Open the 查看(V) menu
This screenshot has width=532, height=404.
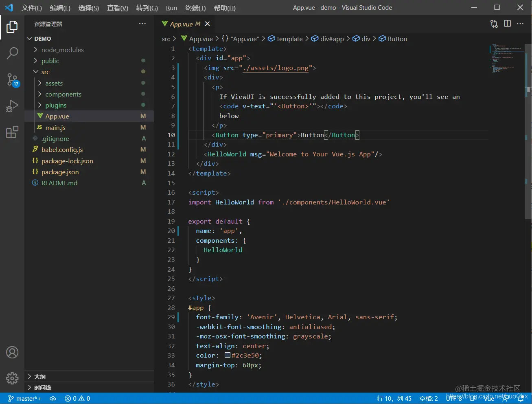118,8
